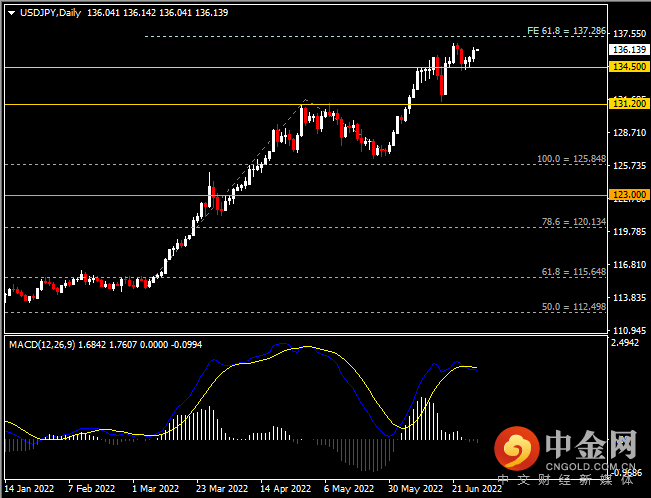This screenshot has height=498, width=651.
Task: Click the 23 Mar 2022 date label
Action: pos(222,488)
